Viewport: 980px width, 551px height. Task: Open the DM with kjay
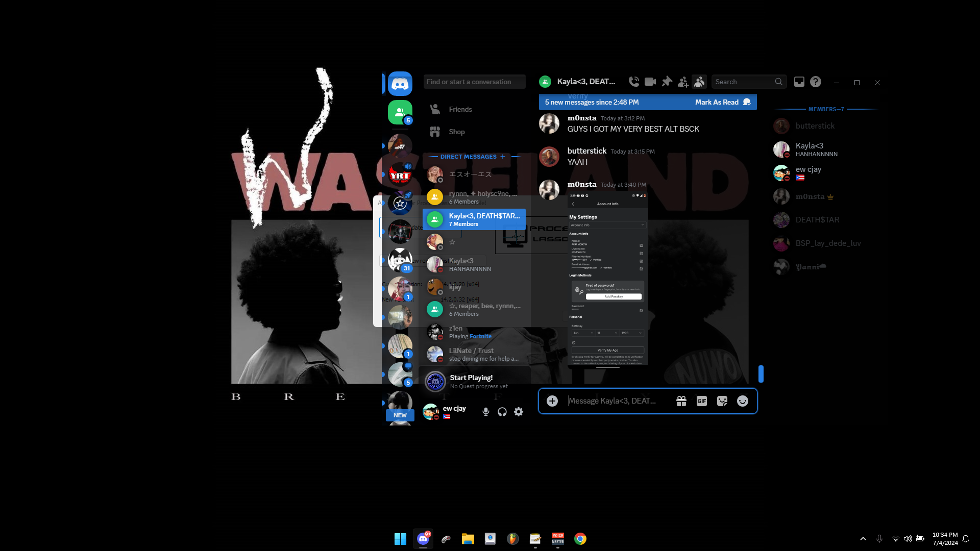click(474, 287)
